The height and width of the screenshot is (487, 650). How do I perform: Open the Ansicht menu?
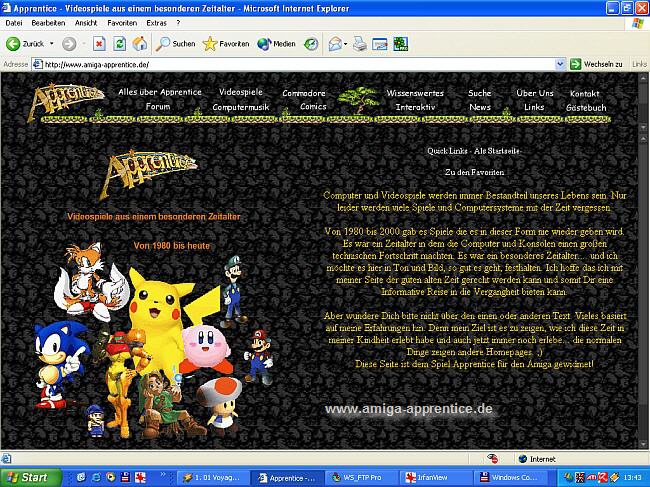[86, 23]
